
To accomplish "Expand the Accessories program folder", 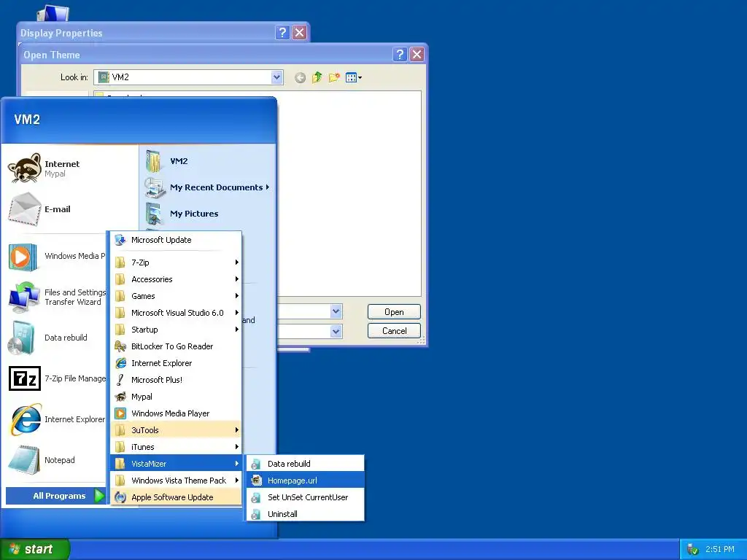I will (176, 279).
